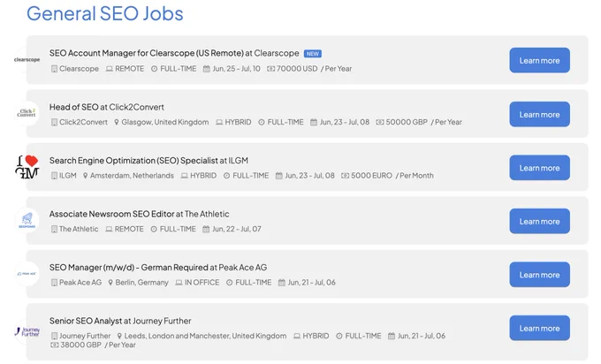Click the 5000 EURO / Per Month salary text
The height and width of the screenshot is (364, 601).
(392, 176)
